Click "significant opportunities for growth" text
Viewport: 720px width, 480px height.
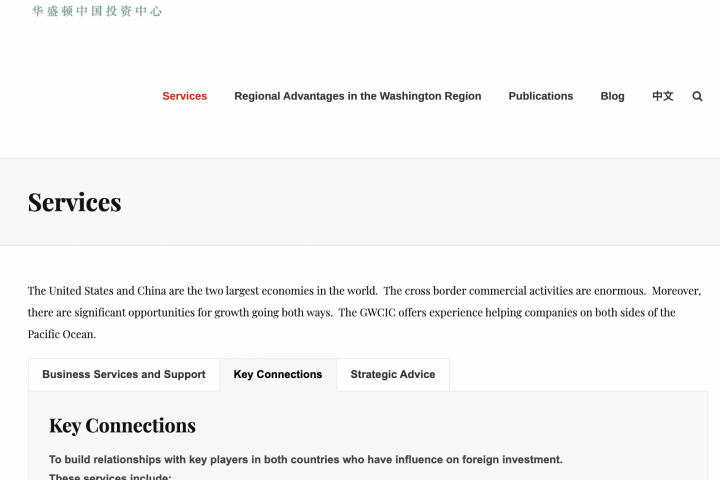pyautogui.click(x=158, y=312)
